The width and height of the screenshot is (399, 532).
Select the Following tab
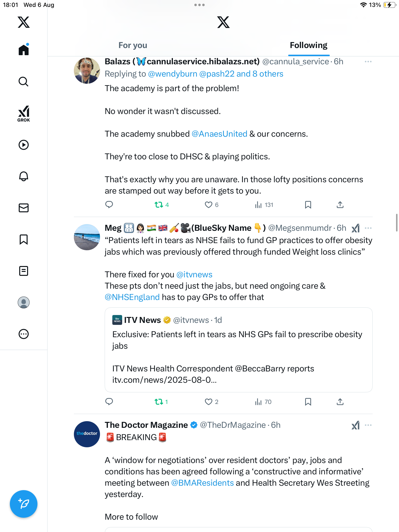coord(308,45)
